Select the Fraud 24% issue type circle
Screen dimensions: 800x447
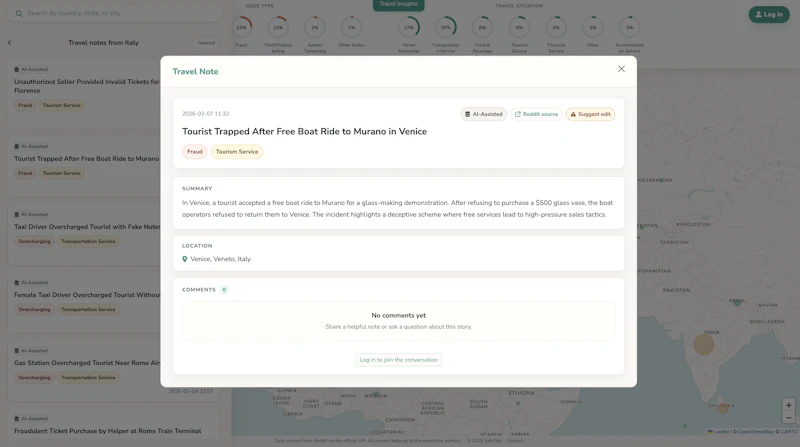coord(241,28)
